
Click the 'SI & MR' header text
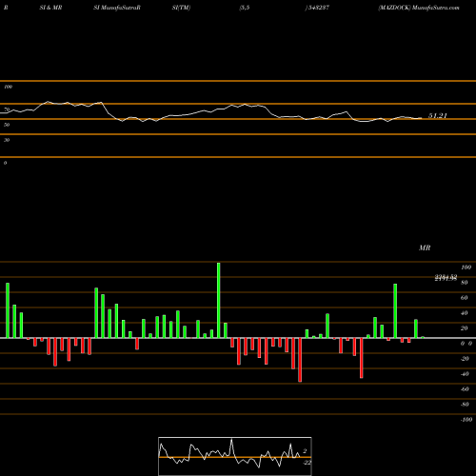50,8
